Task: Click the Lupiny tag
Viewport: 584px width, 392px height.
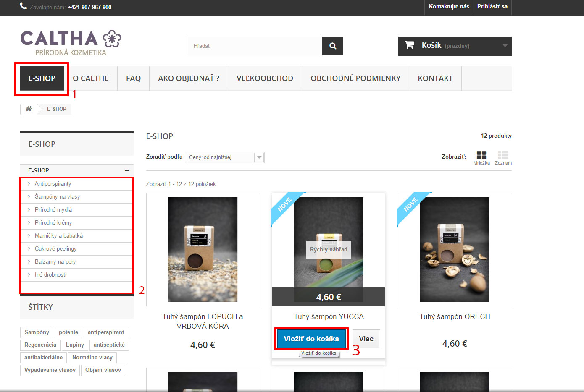Action: coord(75,345)
